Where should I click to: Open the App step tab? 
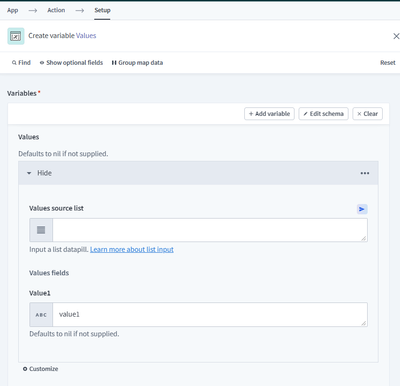13,10
